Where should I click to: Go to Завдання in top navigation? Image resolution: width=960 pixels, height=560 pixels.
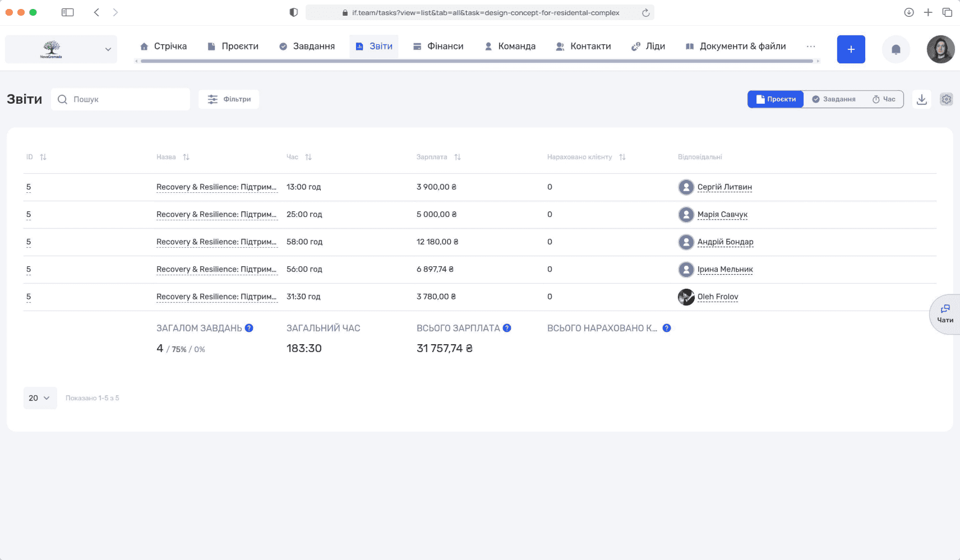click(x=307, y=47)
